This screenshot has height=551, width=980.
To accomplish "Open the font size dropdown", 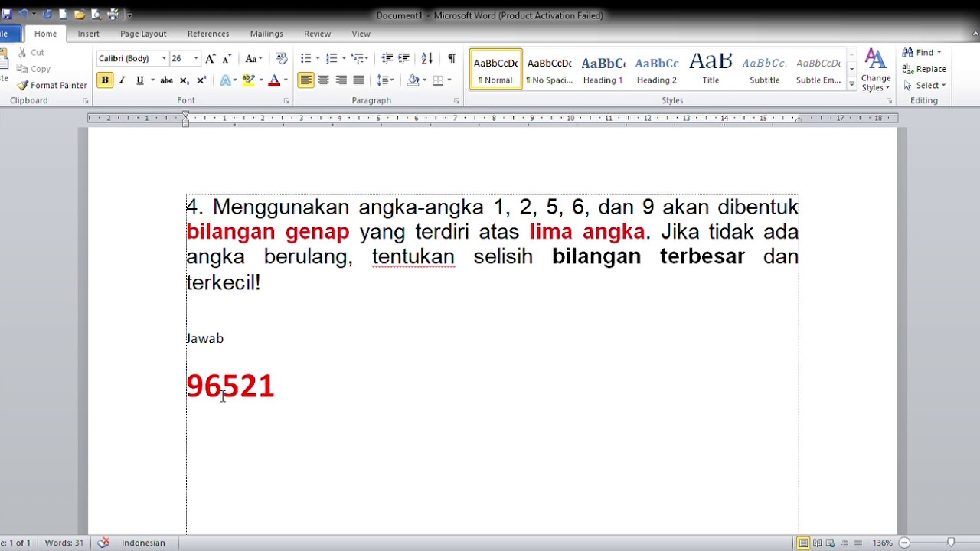I will [x=196, y=59].
